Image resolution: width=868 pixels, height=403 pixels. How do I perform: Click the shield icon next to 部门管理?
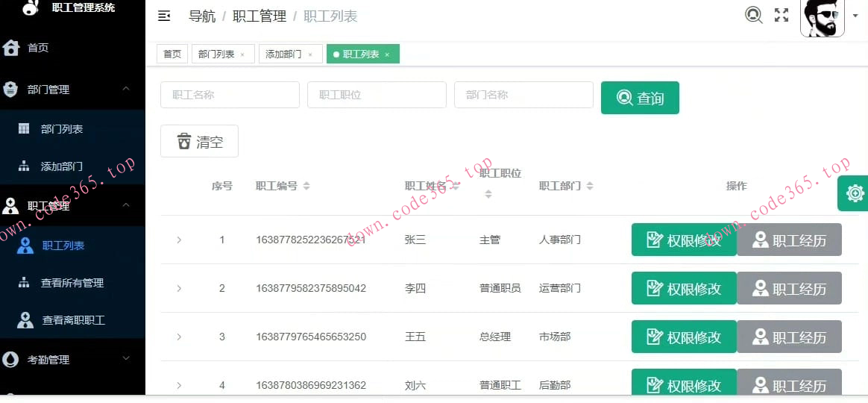click(10, 90)
